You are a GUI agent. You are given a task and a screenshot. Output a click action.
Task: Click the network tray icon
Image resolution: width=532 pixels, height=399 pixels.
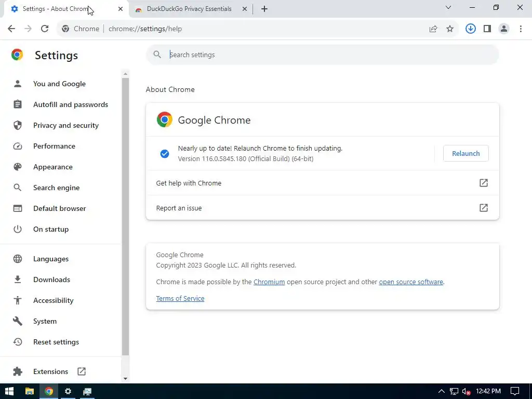(x=454, y=391)
